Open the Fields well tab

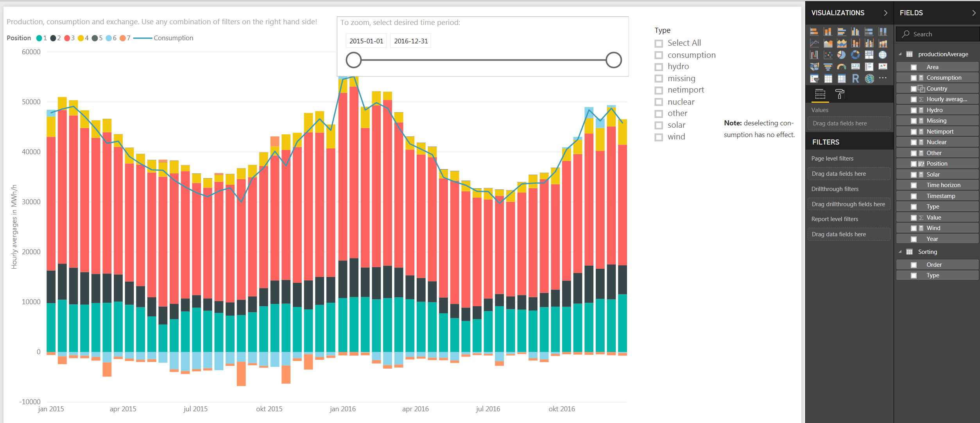820,94
